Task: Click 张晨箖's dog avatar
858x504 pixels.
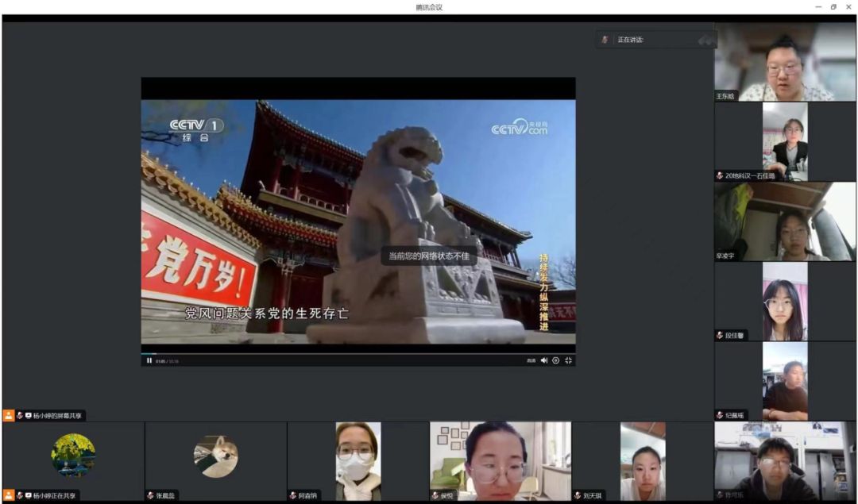Action: click(x=215, y=456)
